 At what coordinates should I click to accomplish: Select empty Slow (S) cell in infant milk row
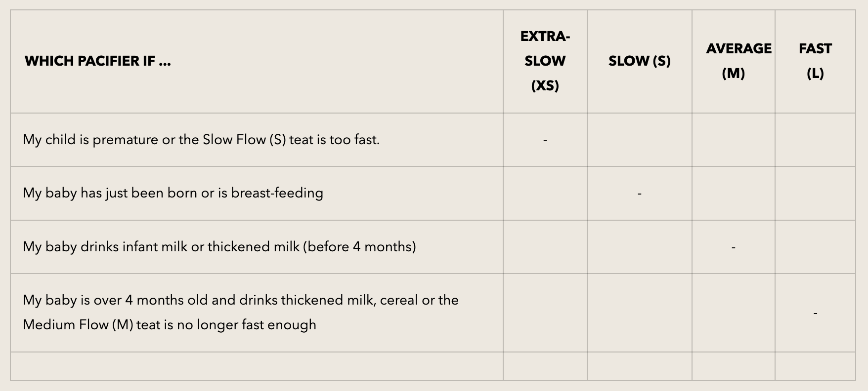pos(639,246)
